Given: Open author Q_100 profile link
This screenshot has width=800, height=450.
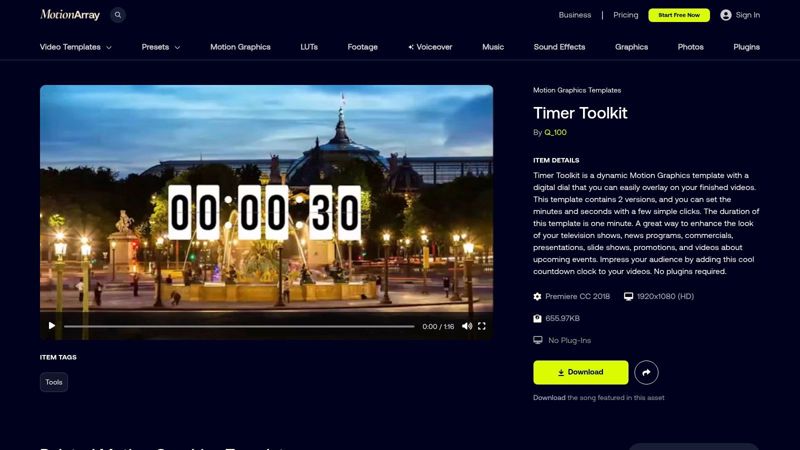Looking at the screenshot, I should (x=555, y=132).
